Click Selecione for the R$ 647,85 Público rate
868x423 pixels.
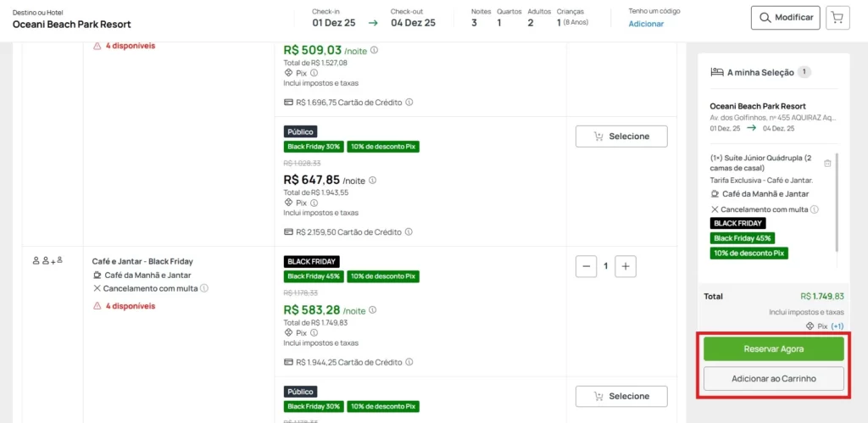pyautogui.click(x=621, y=136)
